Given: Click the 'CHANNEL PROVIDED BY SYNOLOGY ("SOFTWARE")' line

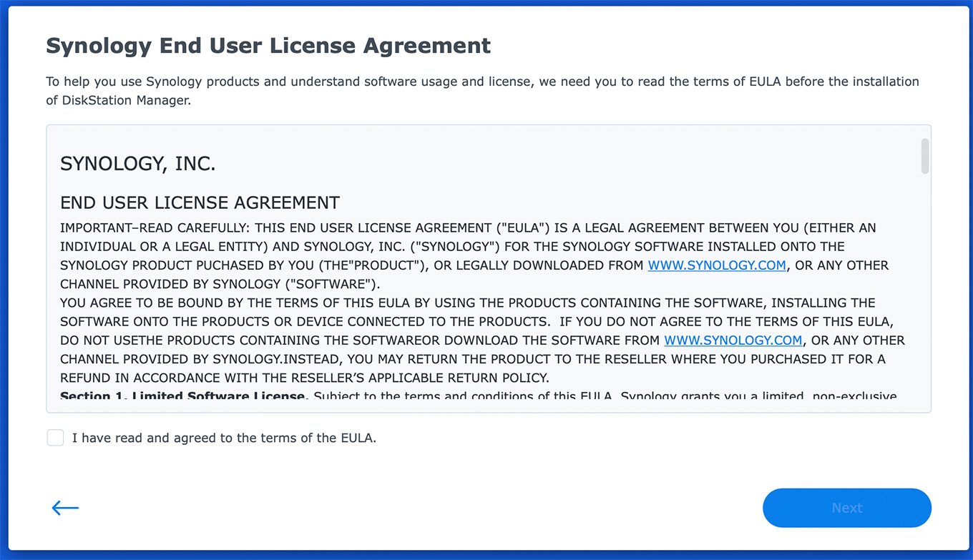Looking at the screenshot, I should point(220,284).
